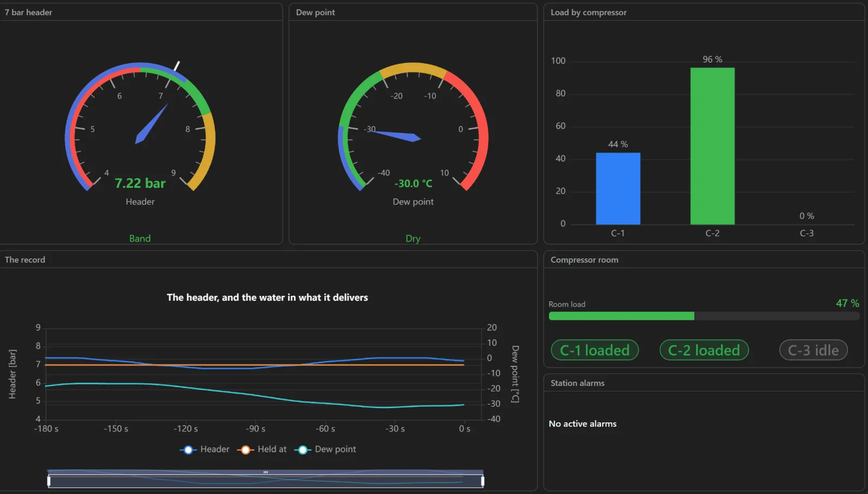Click the green Band status label
868x494 pixels.
point(140,238)
